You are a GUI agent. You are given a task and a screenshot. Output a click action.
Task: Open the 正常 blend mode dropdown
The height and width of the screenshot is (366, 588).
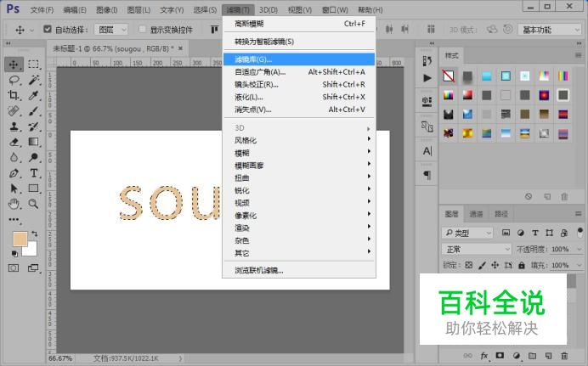click(x=476, y=249)
